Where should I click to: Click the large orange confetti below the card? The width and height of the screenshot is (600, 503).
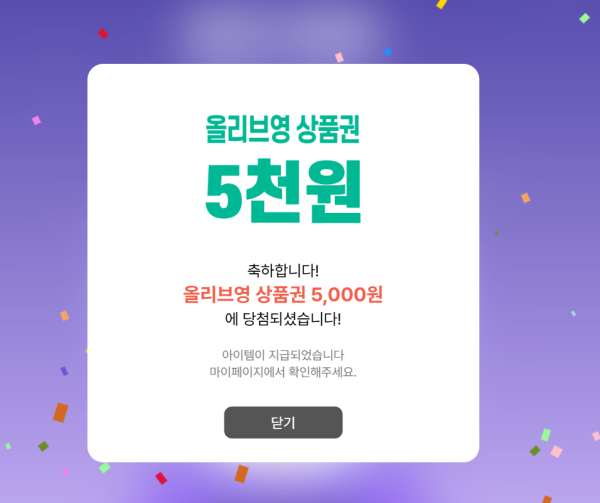(x=241, y=474)
